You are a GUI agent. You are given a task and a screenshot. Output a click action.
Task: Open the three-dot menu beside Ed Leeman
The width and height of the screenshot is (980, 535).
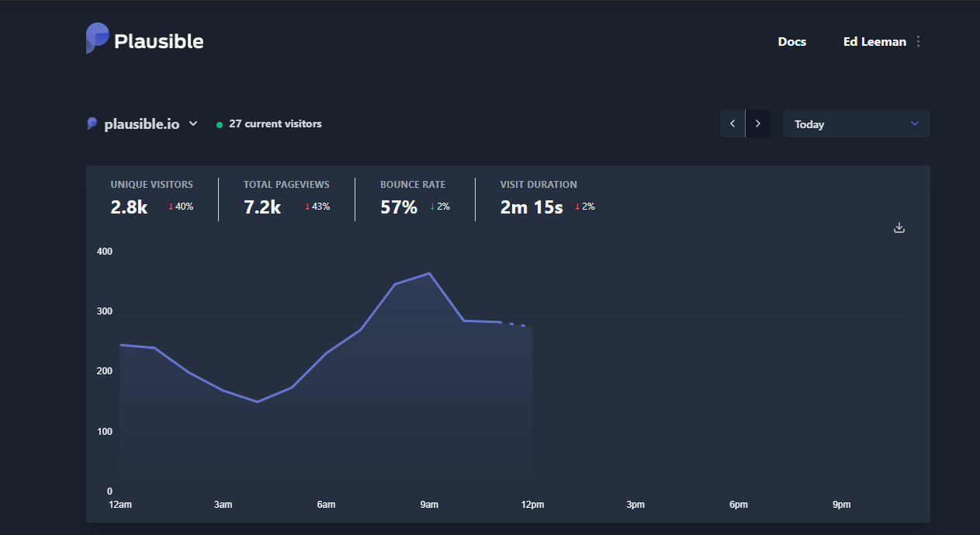pyautogui.click(x=919, y=42)
